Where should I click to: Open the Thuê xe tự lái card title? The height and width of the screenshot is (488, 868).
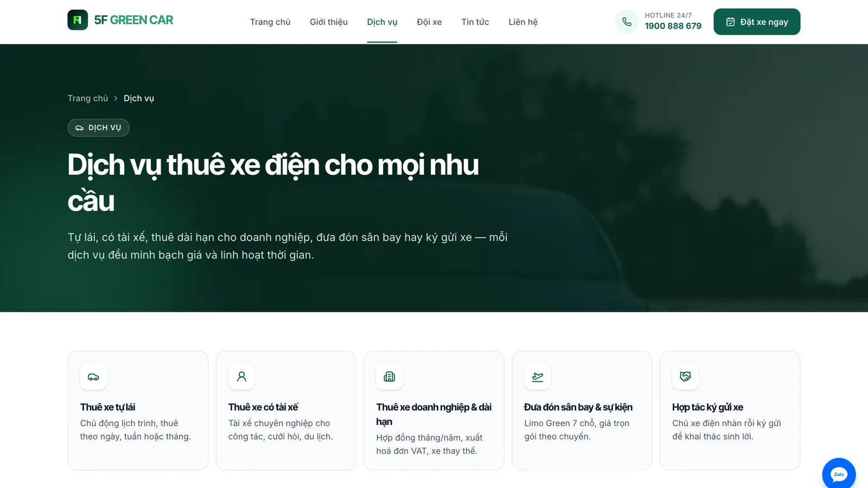(107, 407)
